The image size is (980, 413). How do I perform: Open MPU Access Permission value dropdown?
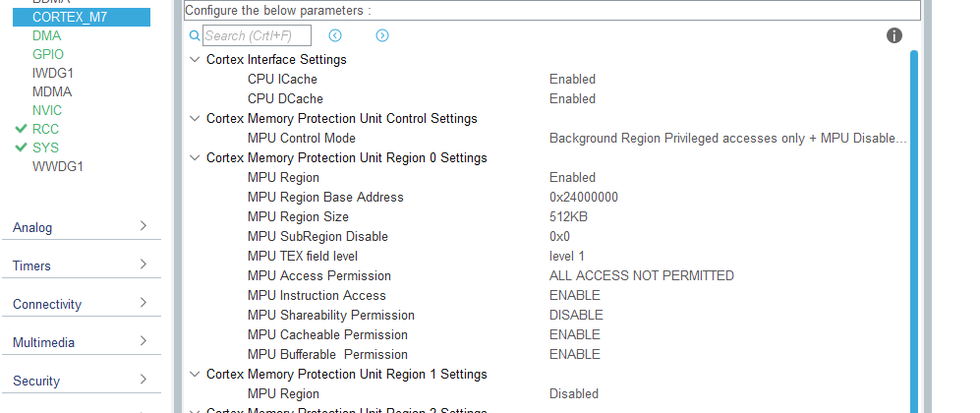click(641, 275)
